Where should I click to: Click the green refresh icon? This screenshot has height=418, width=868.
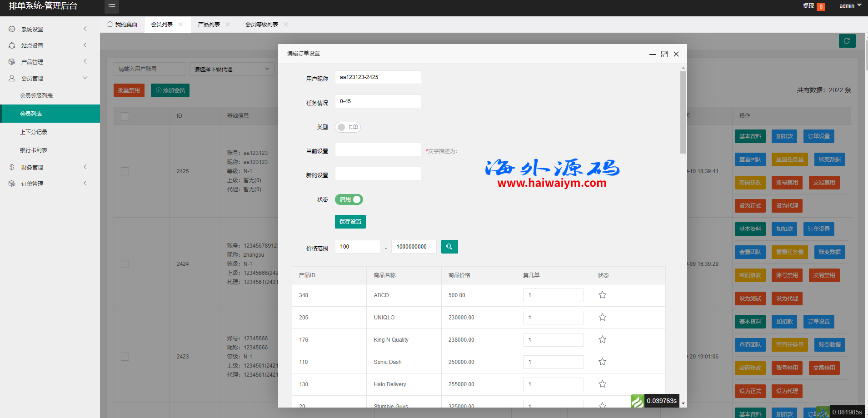point(847,40)
